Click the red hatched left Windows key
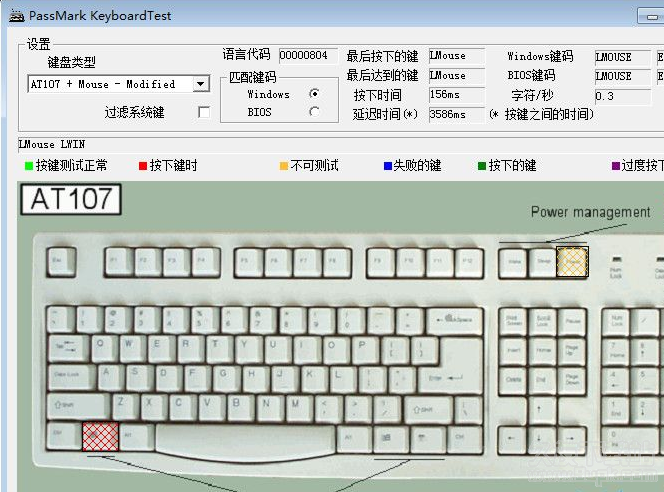This screenshot has height=492, width=664. 100,437
